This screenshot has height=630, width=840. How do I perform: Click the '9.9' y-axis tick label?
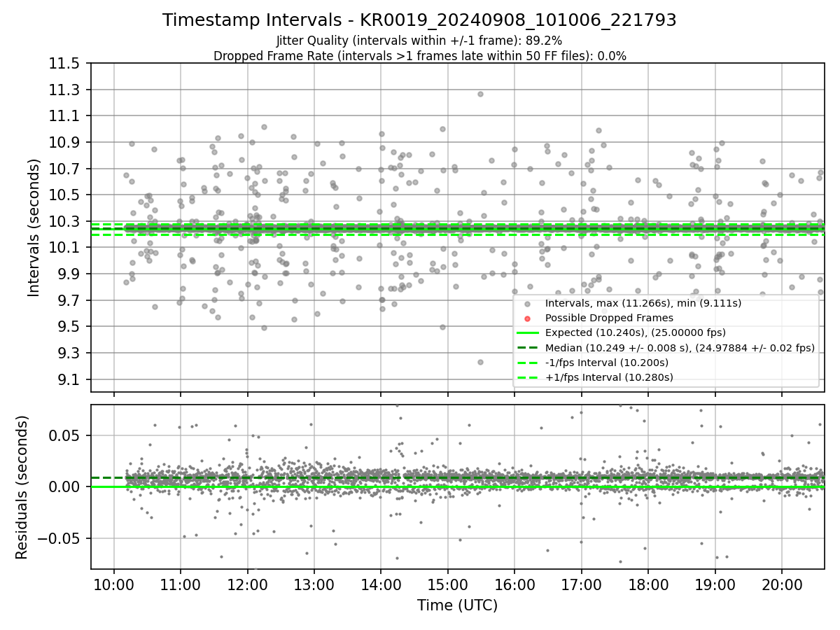coord(69,274)
